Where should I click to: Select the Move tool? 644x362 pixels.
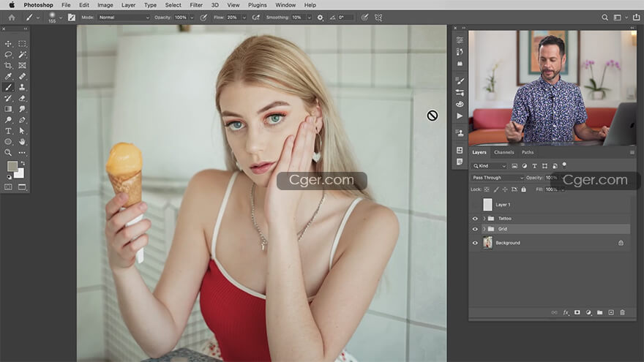[x=8, y=43]
